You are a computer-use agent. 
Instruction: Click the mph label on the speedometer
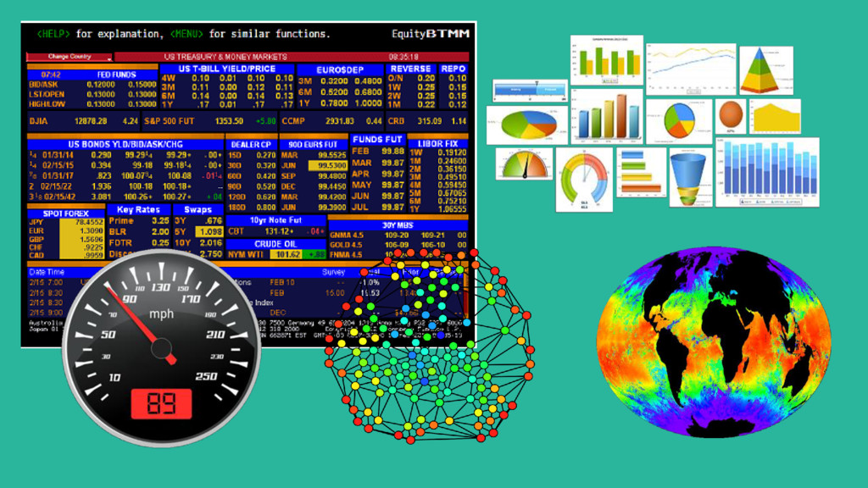[x=161, y=314]
